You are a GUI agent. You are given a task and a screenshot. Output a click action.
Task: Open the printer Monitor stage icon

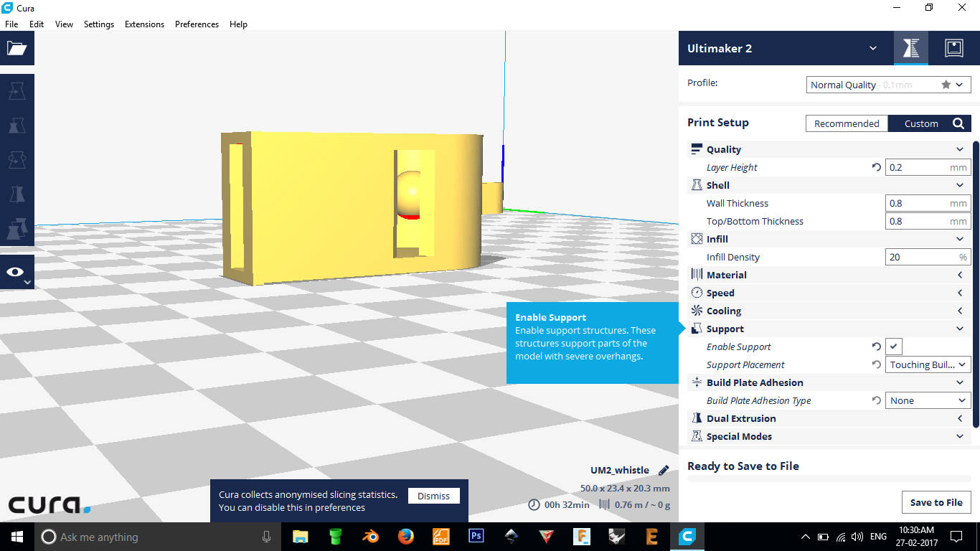[x=953, y=48]
